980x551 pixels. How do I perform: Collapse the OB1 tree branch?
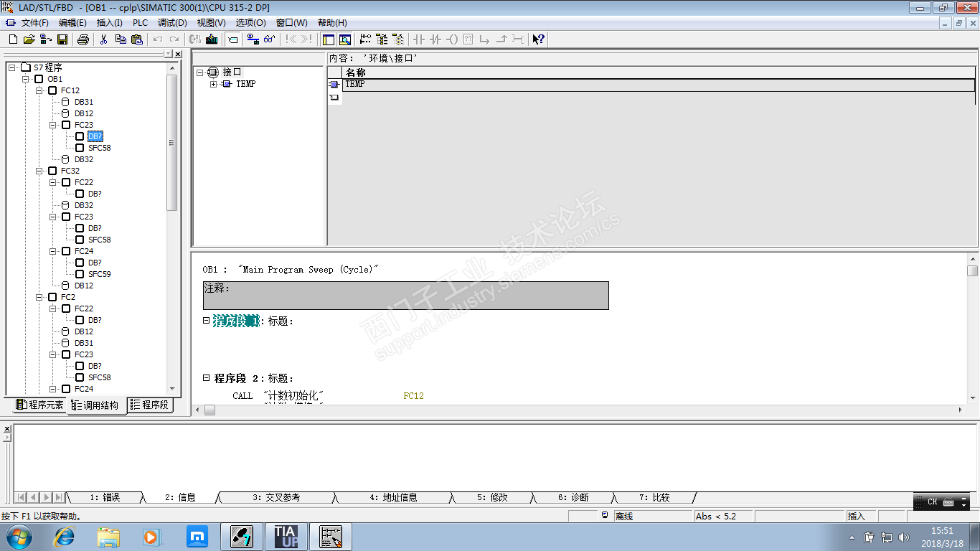click(26, 79)
